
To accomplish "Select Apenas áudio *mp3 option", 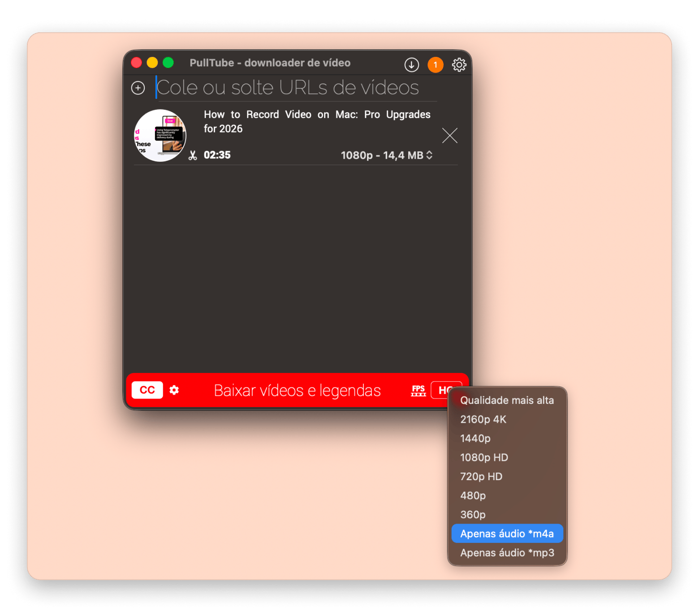I will (x=507, y=553).
